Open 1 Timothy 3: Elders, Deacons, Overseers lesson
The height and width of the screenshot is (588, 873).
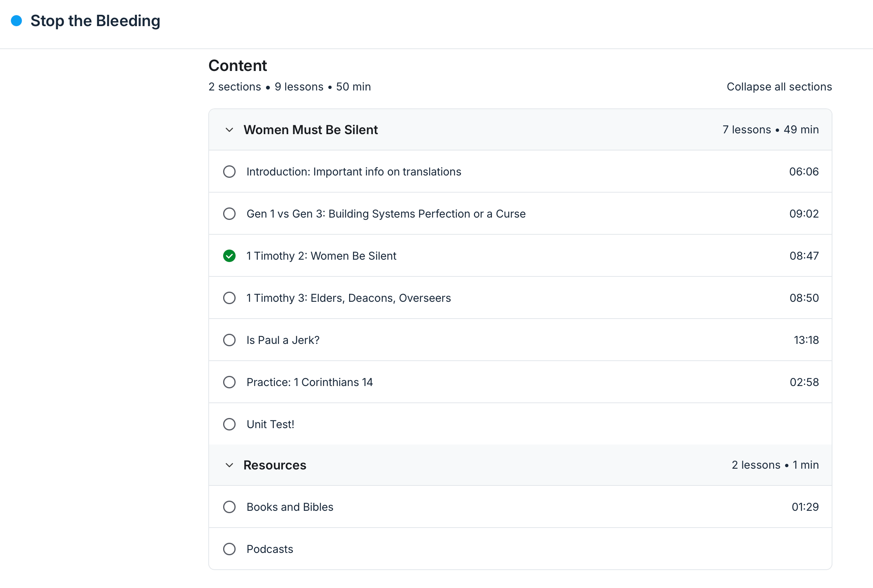pyautogui.click(x=349, y=298)
